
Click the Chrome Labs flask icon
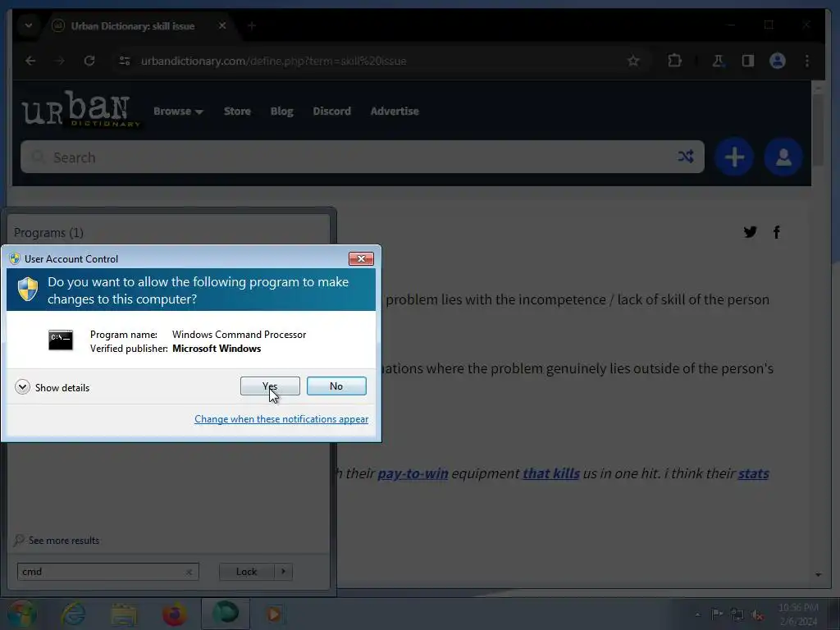[x=718, y=61]
